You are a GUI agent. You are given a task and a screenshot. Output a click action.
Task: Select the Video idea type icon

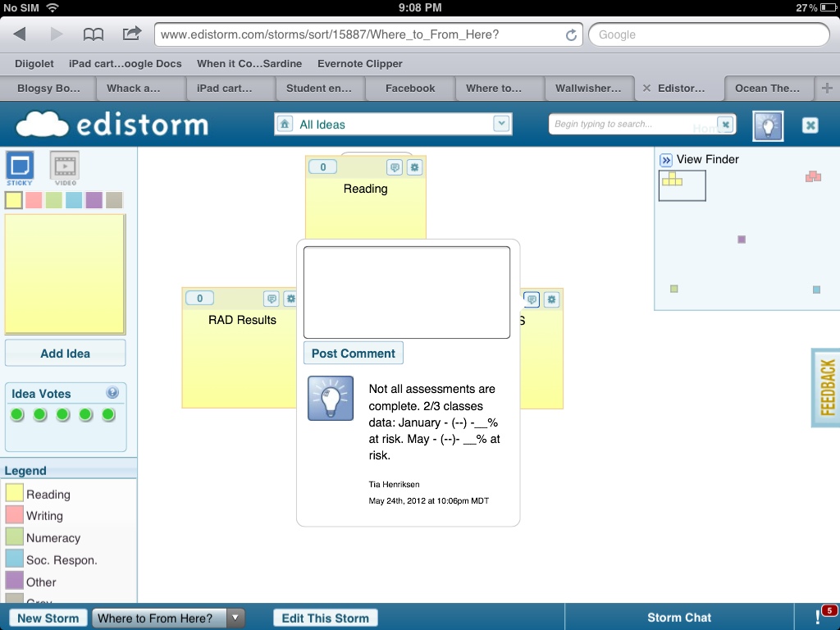(x=65, y=166)
